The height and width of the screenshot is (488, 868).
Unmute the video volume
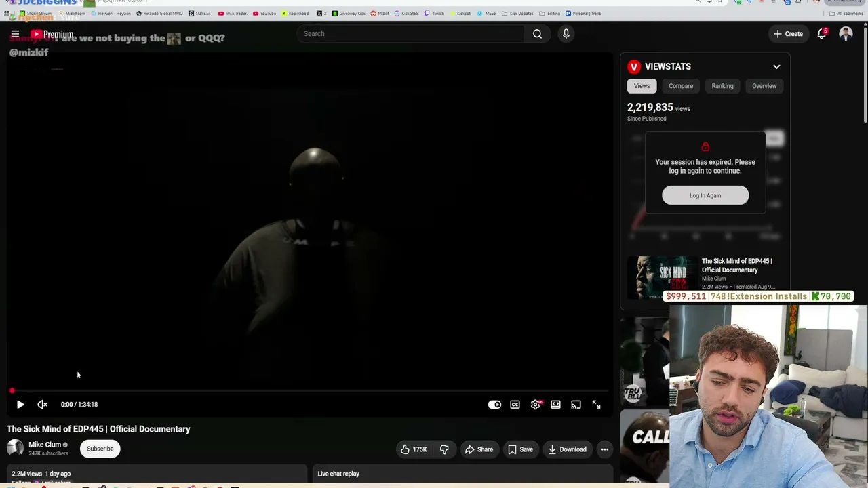(42, 405)
